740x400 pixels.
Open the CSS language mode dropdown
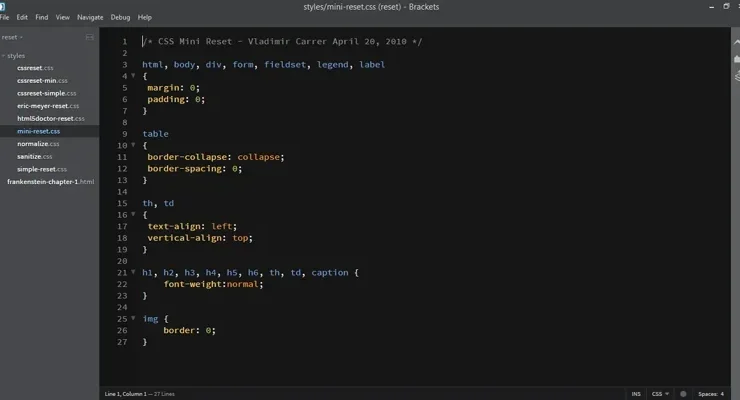coord(660,394)
